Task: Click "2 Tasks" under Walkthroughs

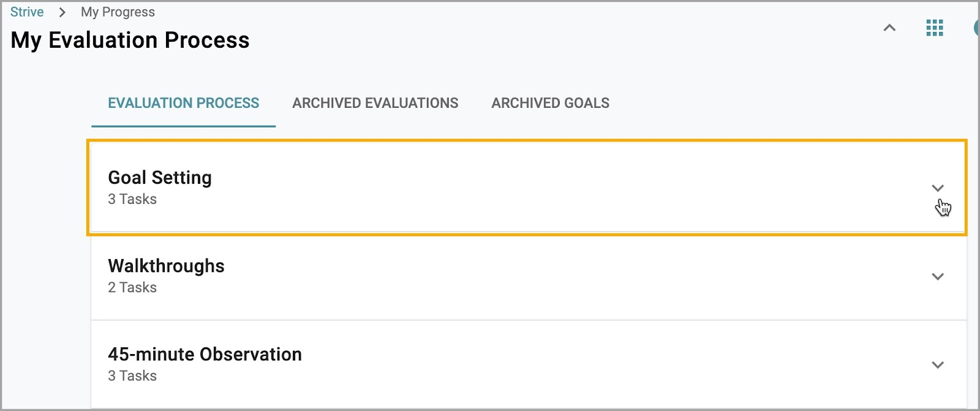Action: [132, 287]
